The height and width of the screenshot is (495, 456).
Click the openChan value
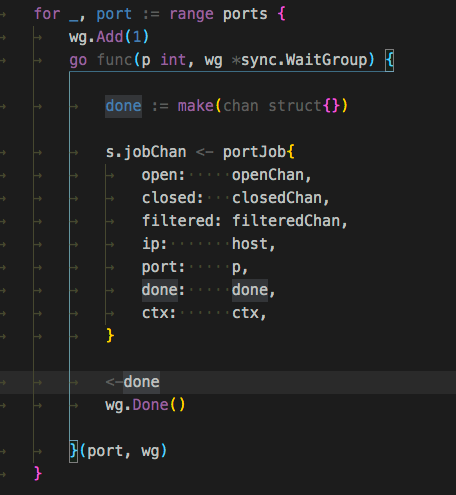(268, 175)
